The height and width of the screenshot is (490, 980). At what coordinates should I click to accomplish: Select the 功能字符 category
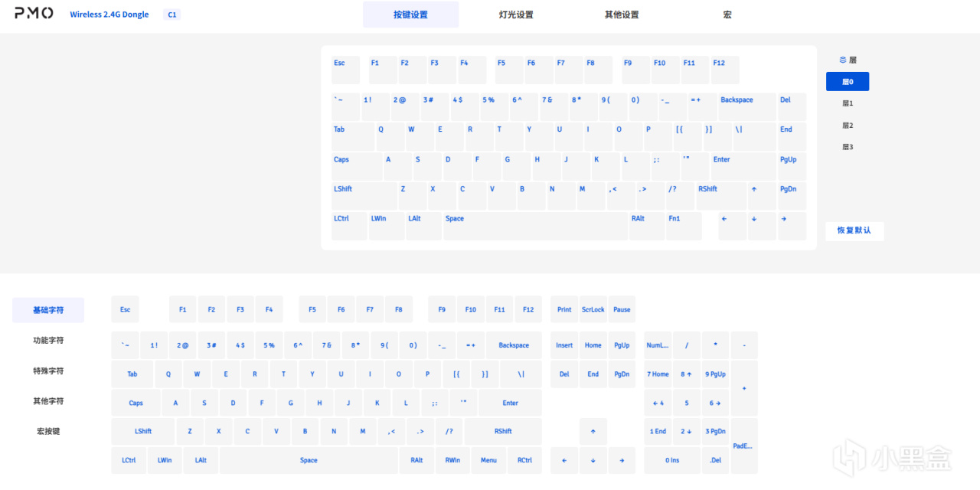pyautogui.click(x=48, y=340)
